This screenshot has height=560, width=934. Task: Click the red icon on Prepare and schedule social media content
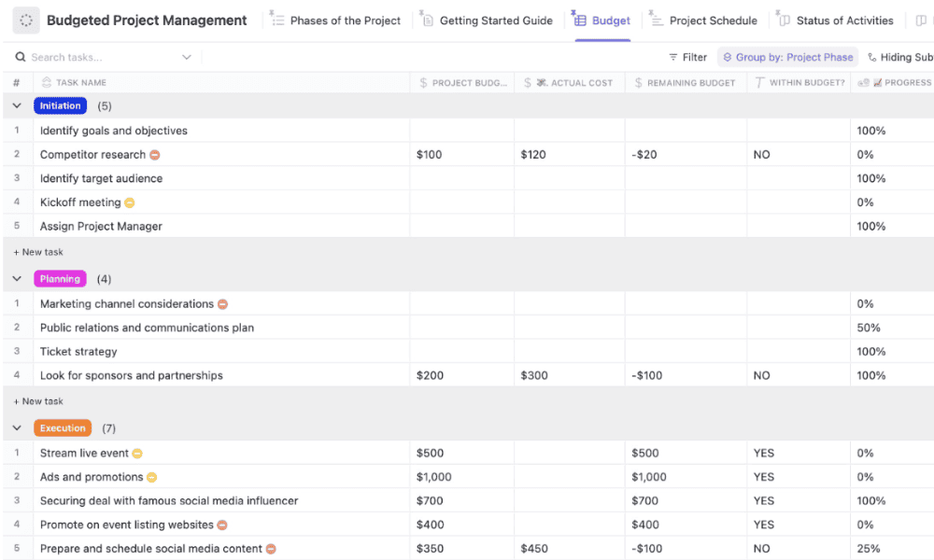click(x=271, y=549)
